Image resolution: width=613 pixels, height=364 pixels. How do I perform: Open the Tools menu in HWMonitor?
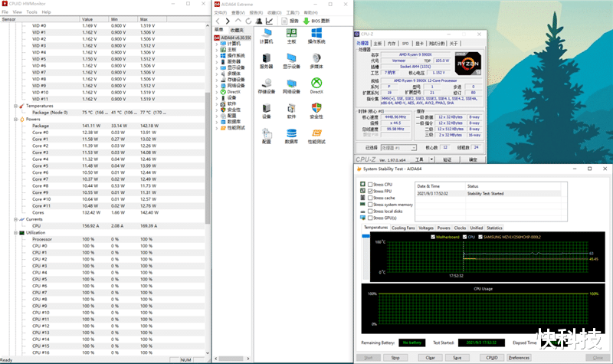(31, 12)
